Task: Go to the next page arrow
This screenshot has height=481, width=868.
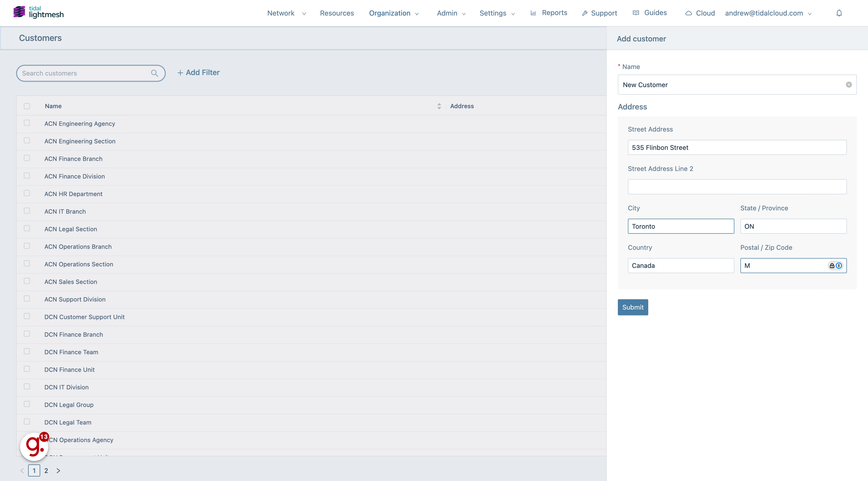Action: pos(58,470)
